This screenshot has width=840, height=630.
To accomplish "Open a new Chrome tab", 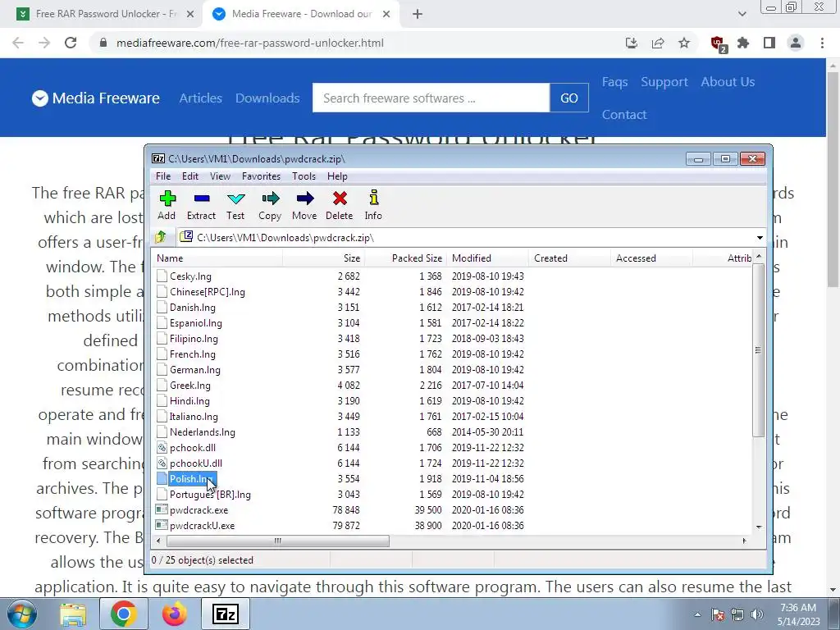I will (x=418, y=14).
